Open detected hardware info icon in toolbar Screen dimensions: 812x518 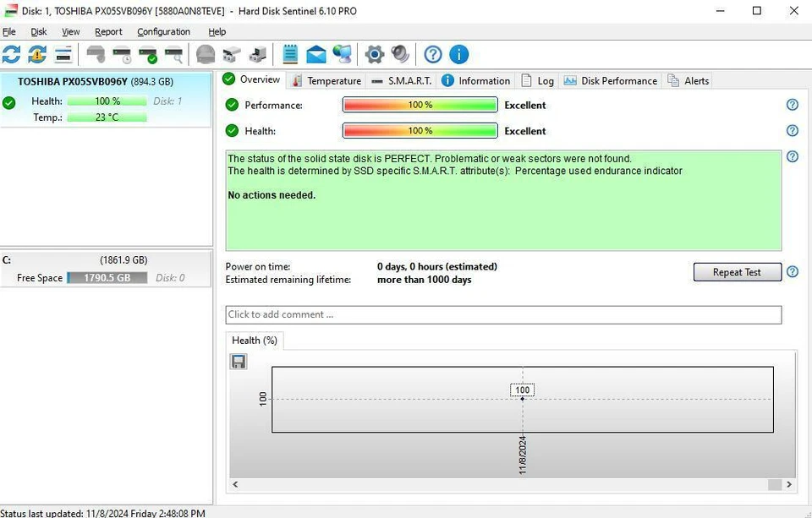[x=63, y=54]
